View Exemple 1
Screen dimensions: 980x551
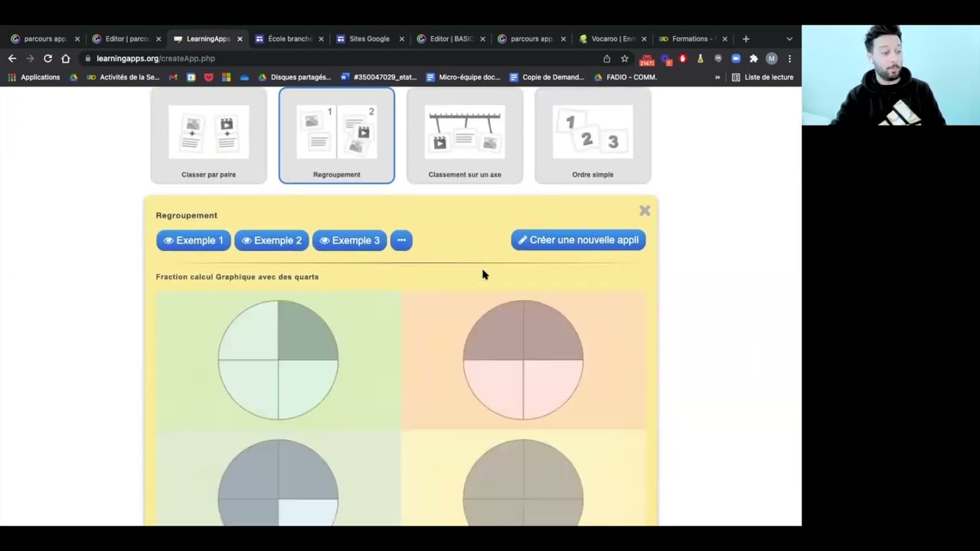click(193, 240)
